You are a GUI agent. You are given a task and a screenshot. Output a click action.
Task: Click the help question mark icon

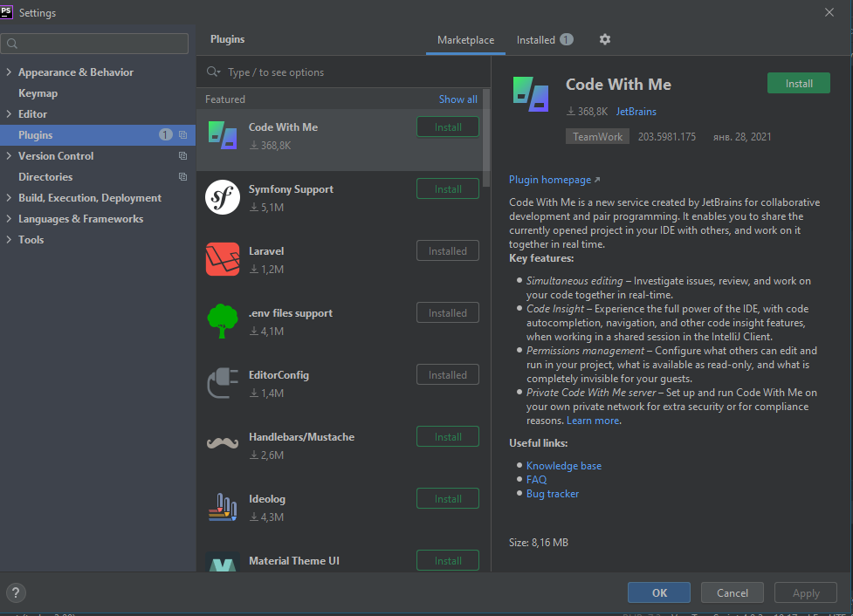pyautogui.click(x=16, y=592)
